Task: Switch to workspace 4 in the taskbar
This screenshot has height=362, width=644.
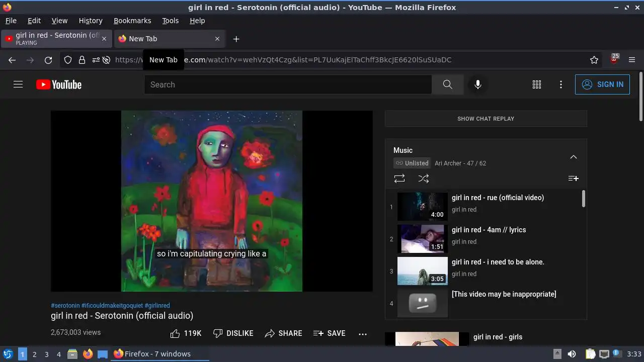Action: click(x=58, y=354)
